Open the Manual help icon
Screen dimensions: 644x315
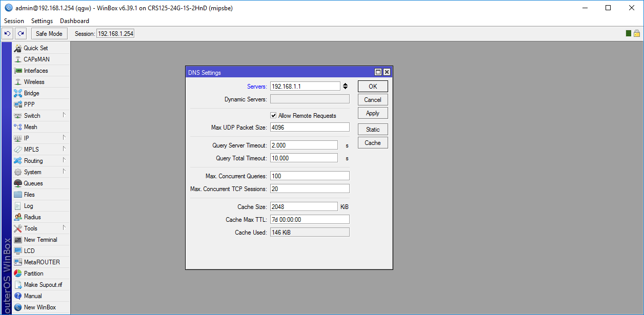pos(18,296)
